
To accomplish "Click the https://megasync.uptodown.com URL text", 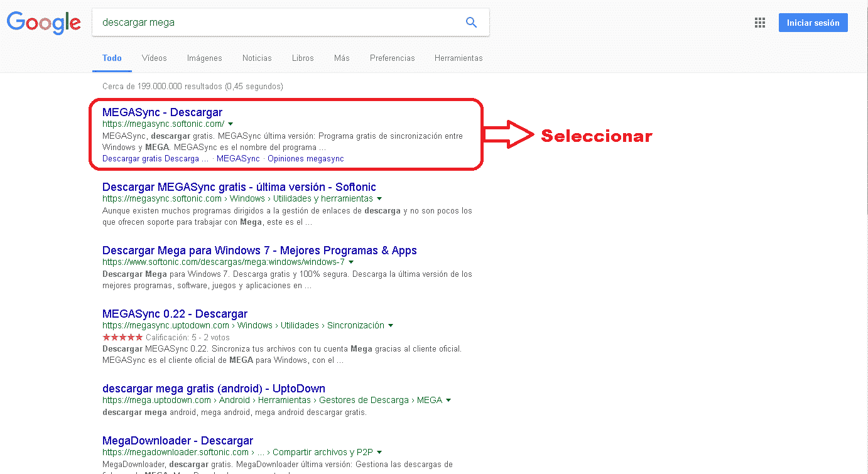I will pos(166,325).
